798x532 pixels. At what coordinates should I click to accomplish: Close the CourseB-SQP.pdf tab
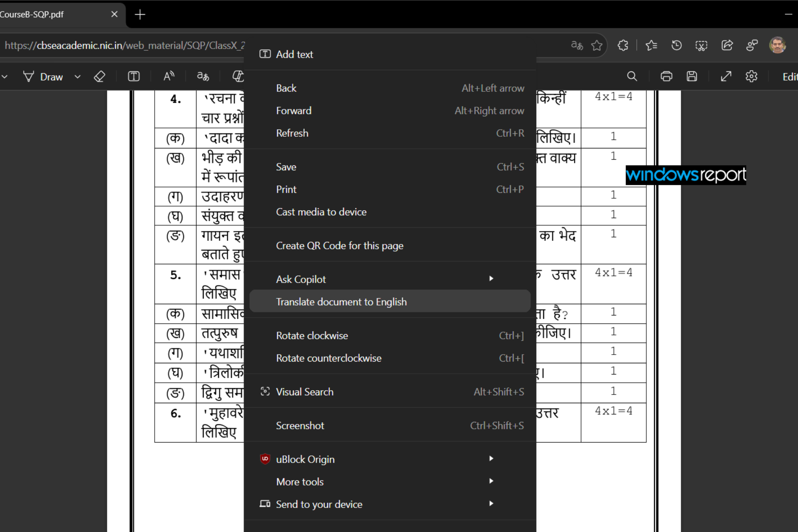click(x=114, y=14)
